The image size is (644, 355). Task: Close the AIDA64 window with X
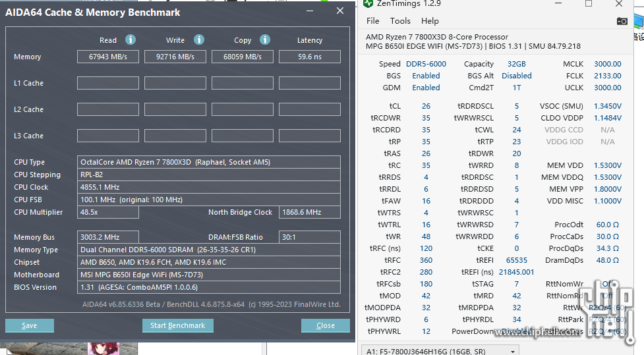pyautogui.click(x=340, y=11)
